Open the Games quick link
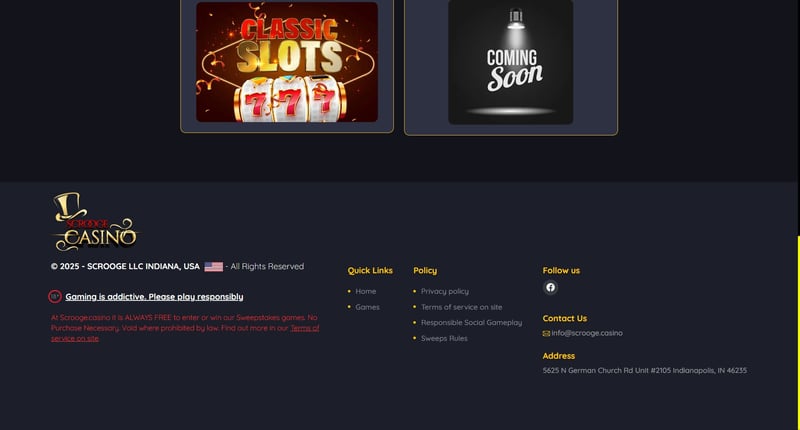 pyautogui.click(x=367, y=307)
